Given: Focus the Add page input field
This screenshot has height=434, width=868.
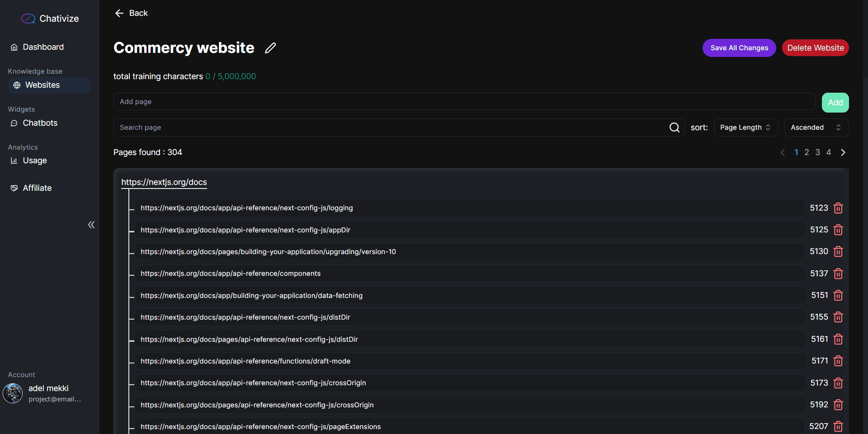Looking at the screenshot, I should 464,102.
